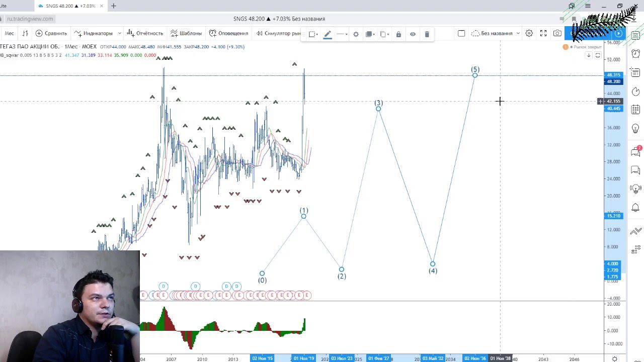Open the Отчётность financials menu
Viewport: 644px width, 362px height.
(145, 33)
